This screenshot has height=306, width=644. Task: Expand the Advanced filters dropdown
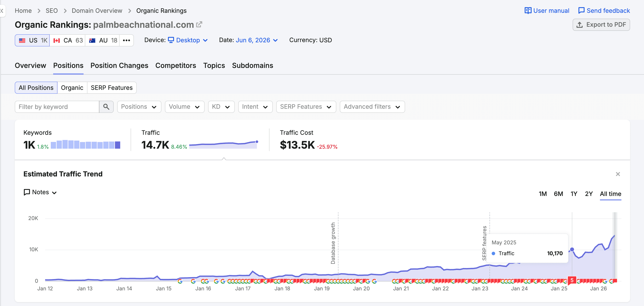pos(372,107)
